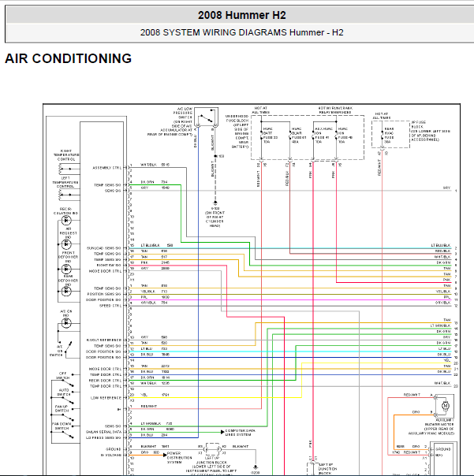
Task: Click the G203 ground symbol
Action: pyautogui.click(x=256, y=467)
